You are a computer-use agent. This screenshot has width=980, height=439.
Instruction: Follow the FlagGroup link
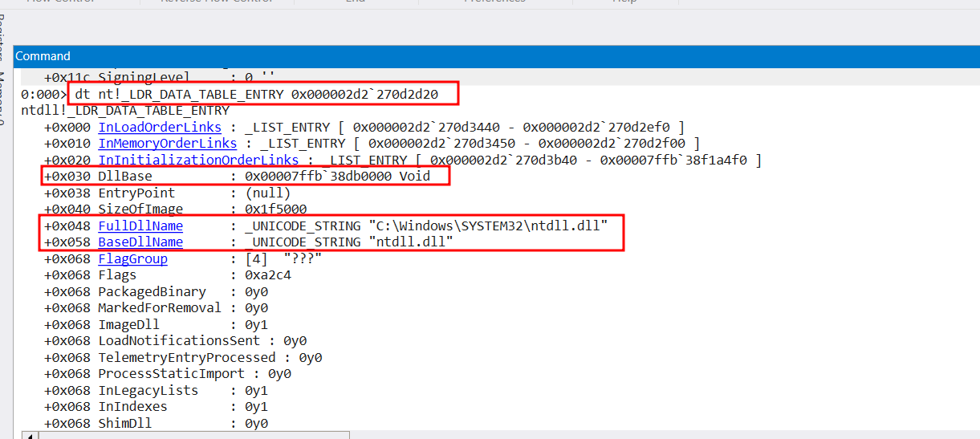132,258
